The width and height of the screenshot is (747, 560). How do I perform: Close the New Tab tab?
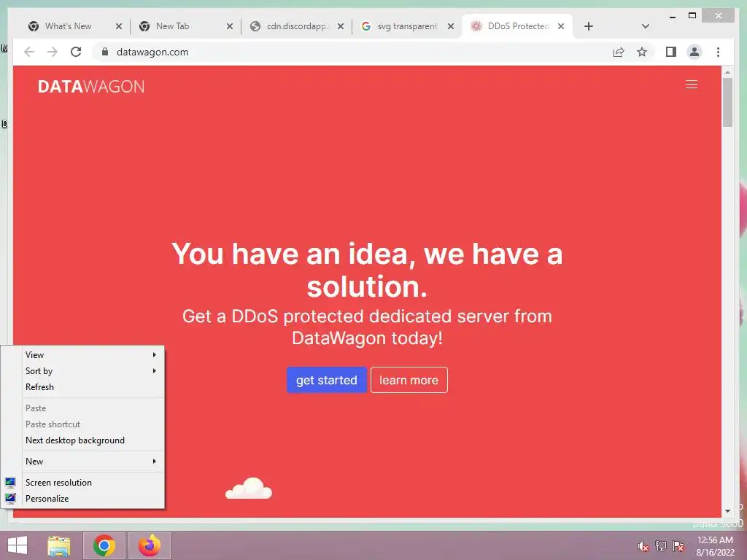[230, 26]
